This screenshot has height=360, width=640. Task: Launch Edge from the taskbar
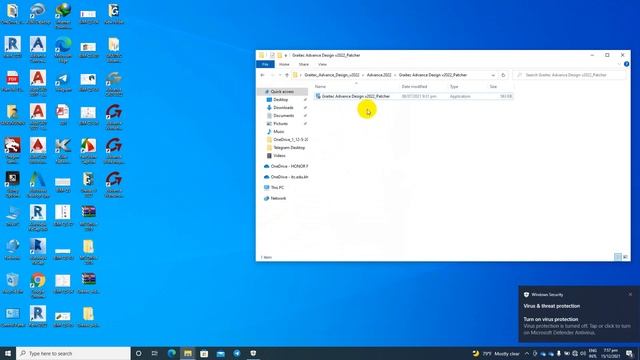click(172, 353)
